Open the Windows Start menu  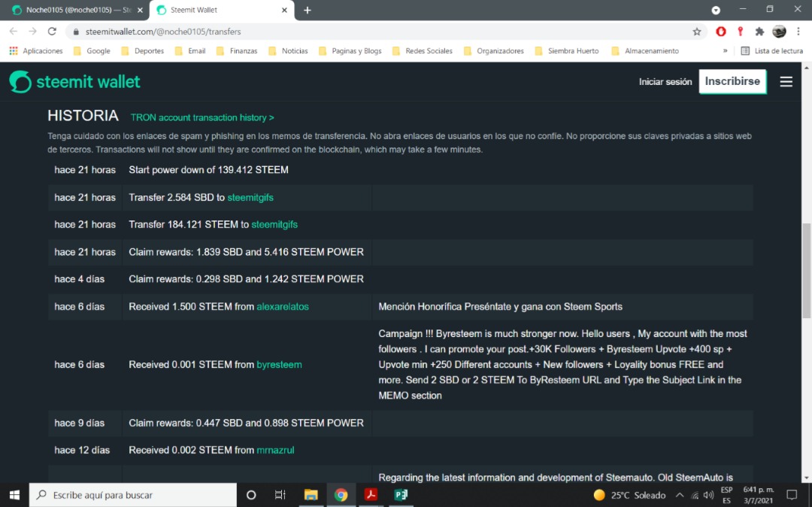click(14, 495)
